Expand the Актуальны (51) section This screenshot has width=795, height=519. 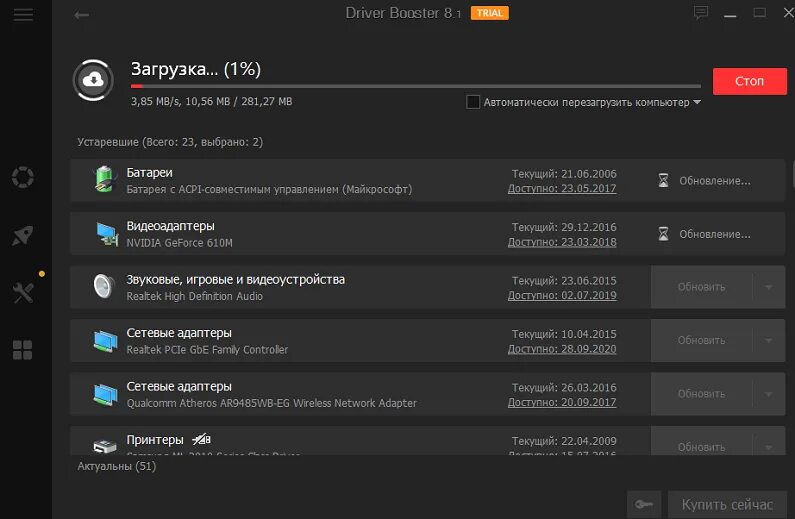coord(117,466)
